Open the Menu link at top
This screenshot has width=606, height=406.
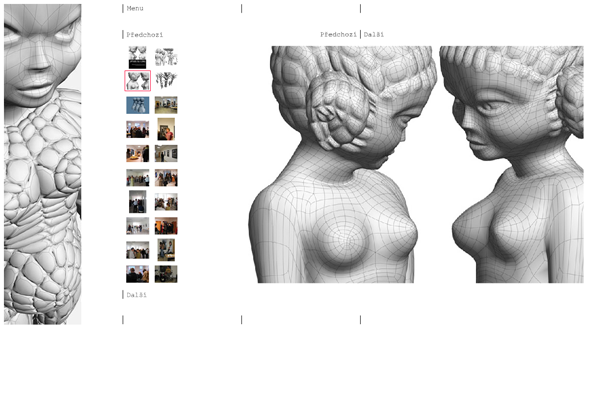(x=135, y=8)
